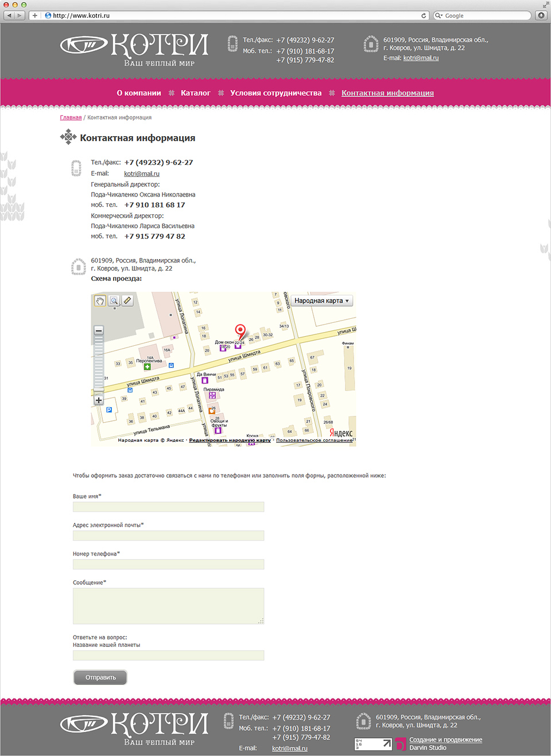Go forward with the browser forward arrow
The image size is (551, 756).
pos(21,16)
